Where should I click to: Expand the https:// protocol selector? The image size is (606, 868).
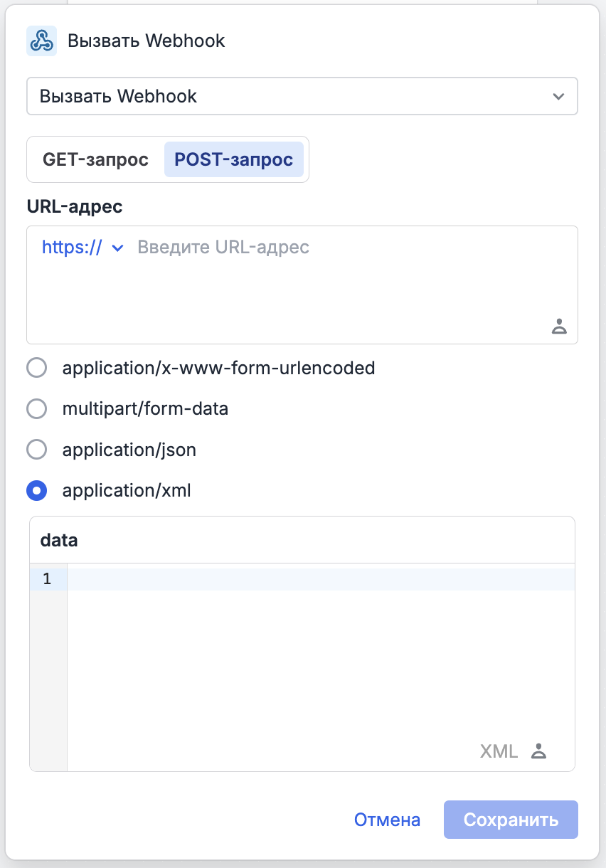tap(83, 248)
